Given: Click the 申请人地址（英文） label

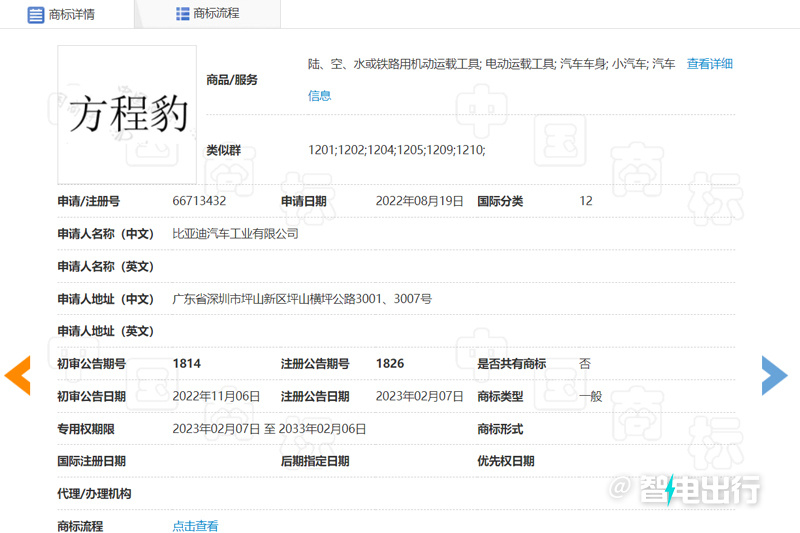Looking at the screenshot, I should coord(106,332).
